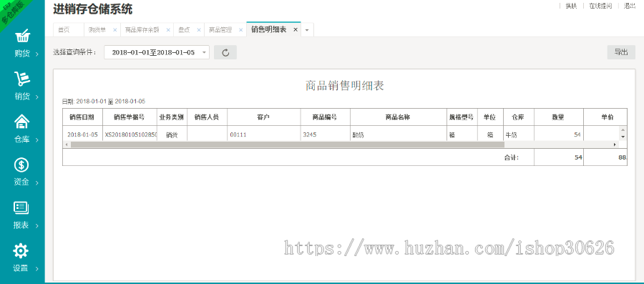Click the 客户 column header

click(263, 117)
